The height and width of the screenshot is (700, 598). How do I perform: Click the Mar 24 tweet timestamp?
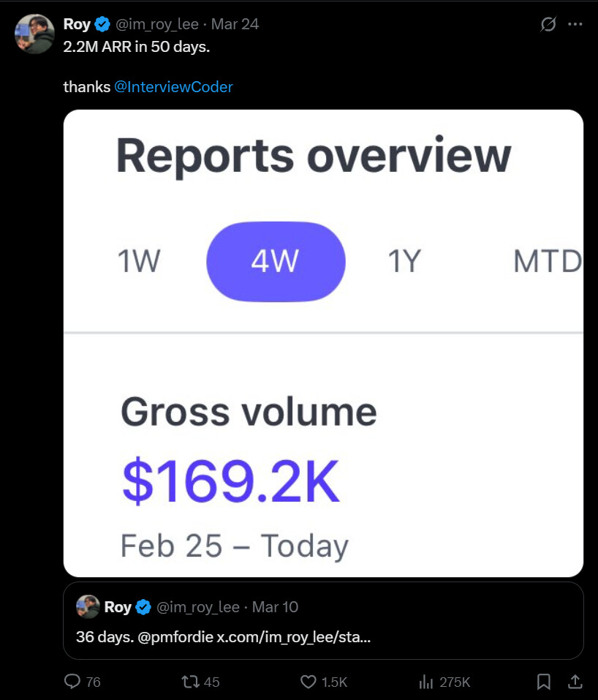click(235, 24)
